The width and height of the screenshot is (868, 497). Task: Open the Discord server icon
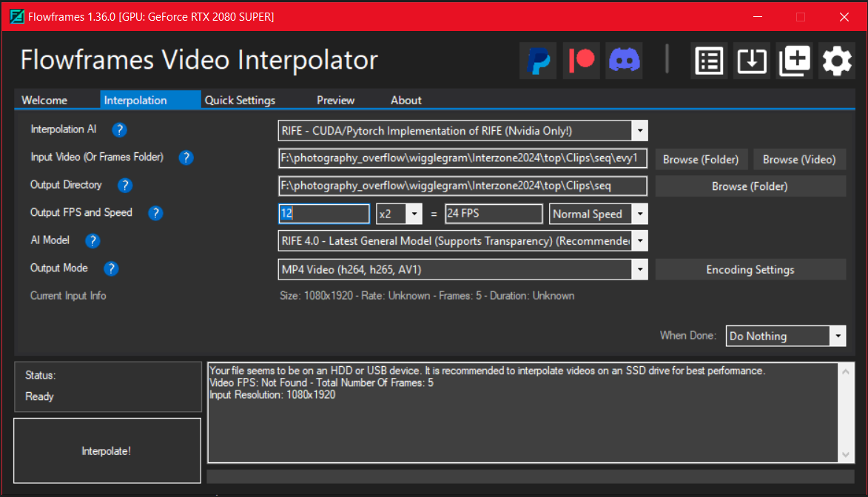(624, 61)
